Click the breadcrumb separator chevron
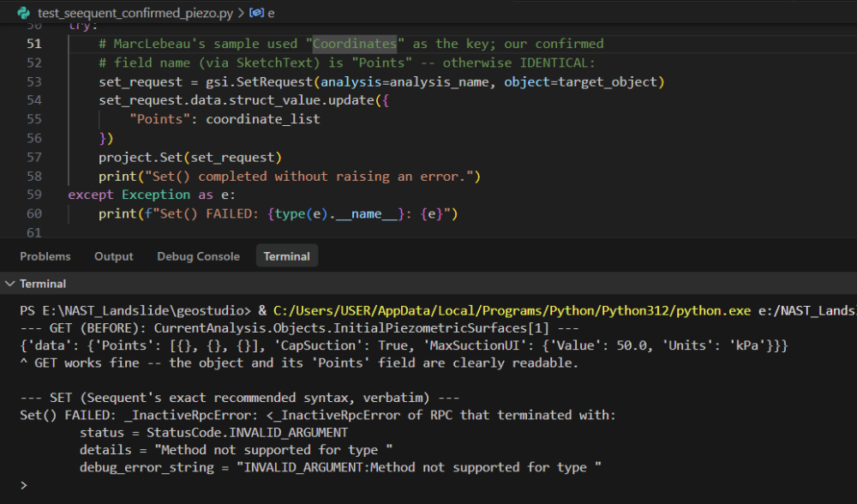 point(241,13)
